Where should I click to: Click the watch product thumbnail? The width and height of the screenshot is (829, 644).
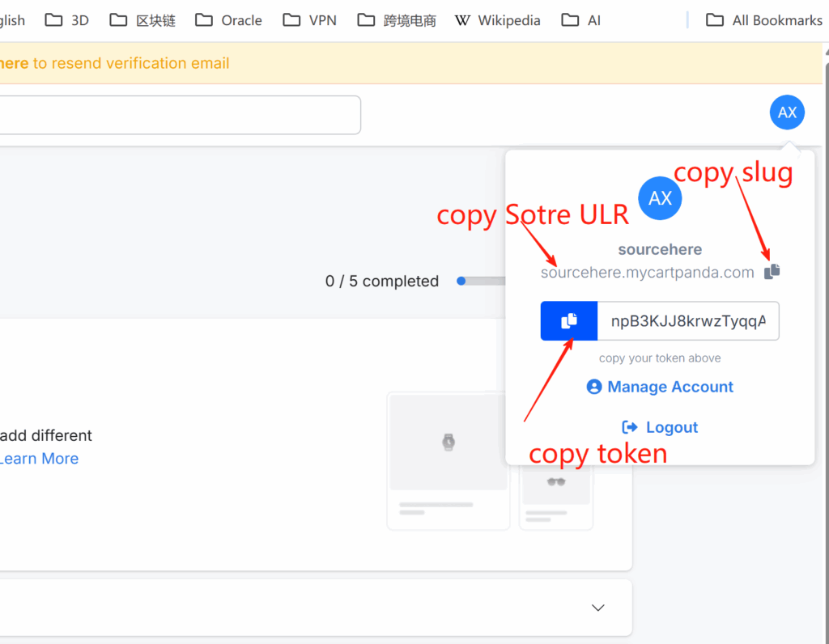(449, 442)
